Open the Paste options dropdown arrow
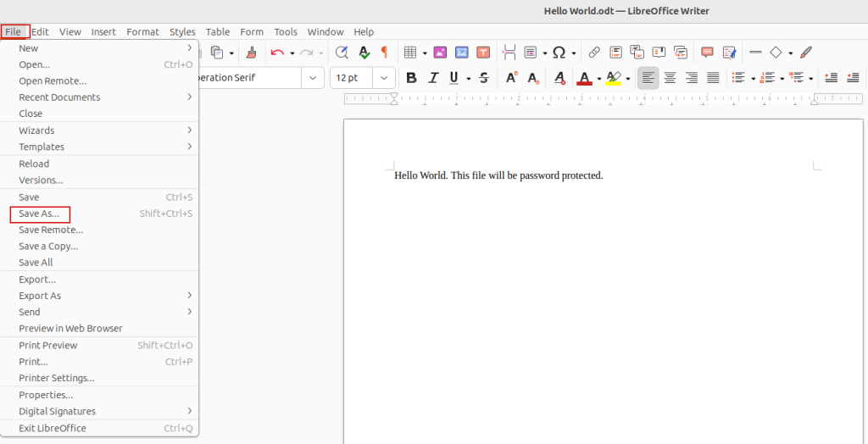Viewport: 868px width, 444px height. pos(231,53)
